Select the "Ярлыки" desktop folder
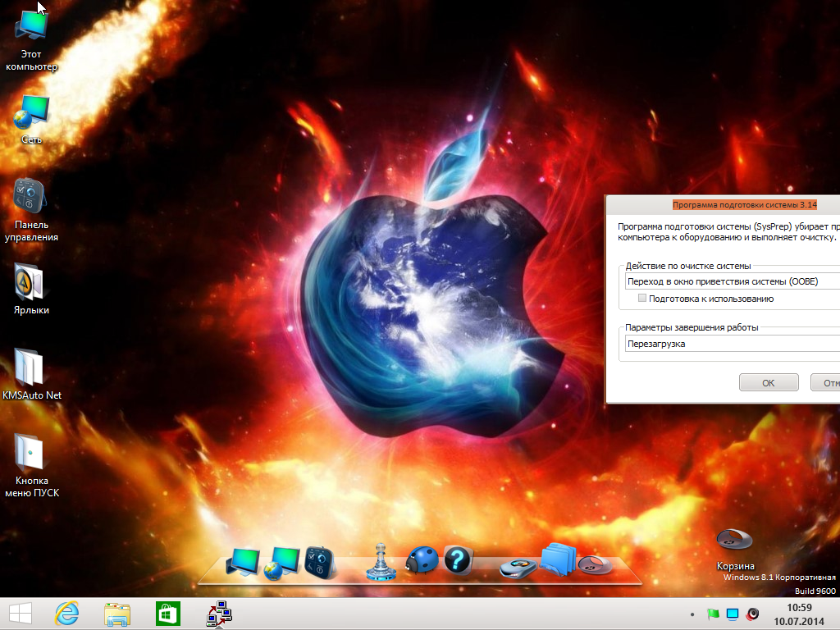The image size is (840, 630). pyautogui.click(x=31, y=290)
